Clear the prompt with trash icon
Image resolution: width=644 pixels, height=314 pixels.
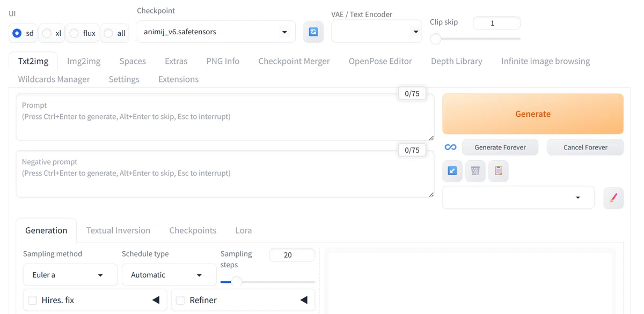point(475,171)
